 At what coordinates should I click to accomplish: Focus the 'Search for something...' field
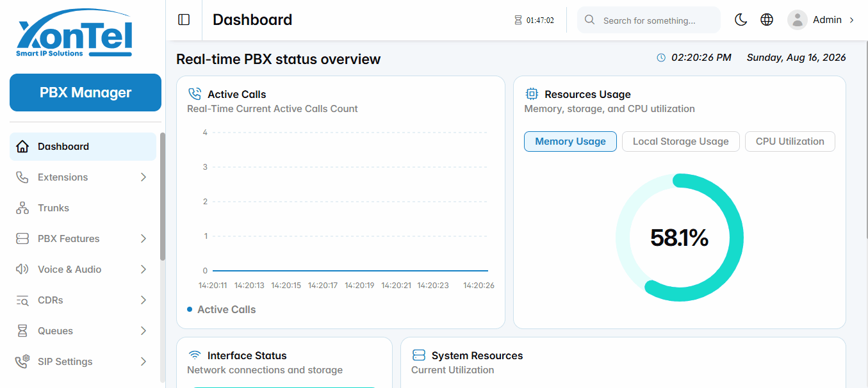648,20
